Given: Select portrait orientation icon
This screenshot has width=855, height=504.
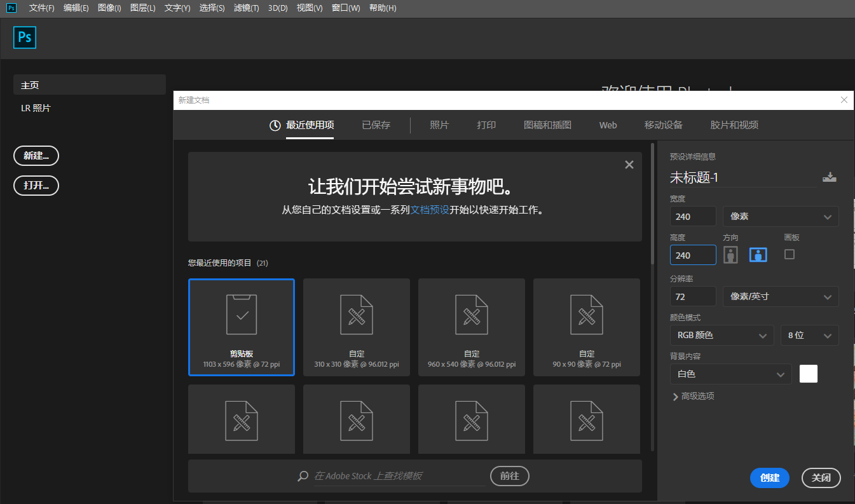Looking at the screenshot, I should 731,255.
